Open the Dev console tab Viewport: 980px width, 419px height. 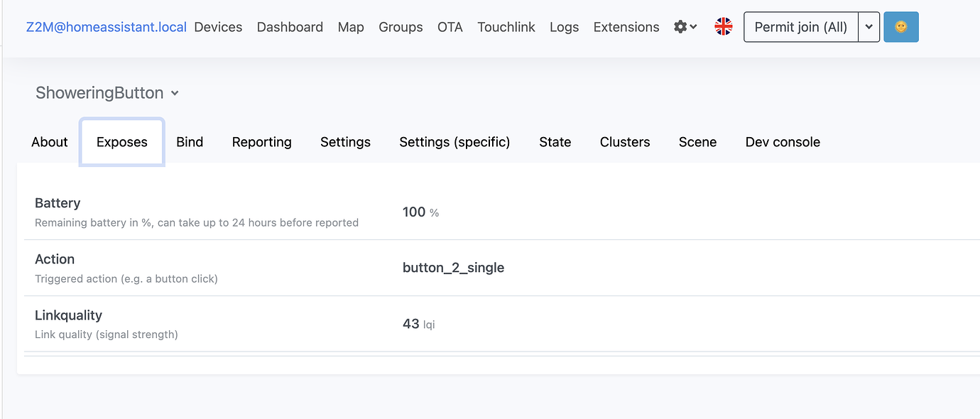pos(782,141)
